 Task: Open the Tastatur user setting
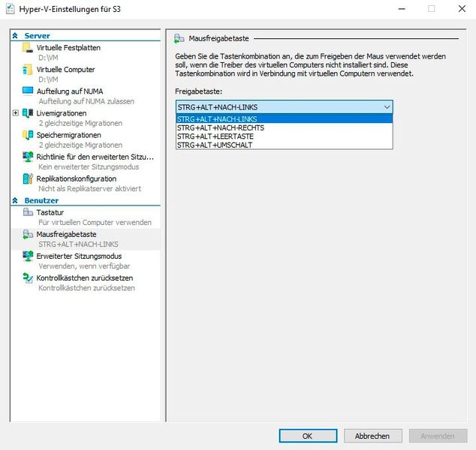[x=50, y=212]
